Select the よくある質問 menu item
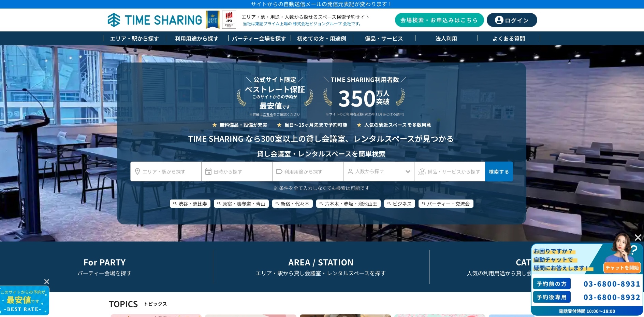Viewport: 644px width, 317px height. 509,39
